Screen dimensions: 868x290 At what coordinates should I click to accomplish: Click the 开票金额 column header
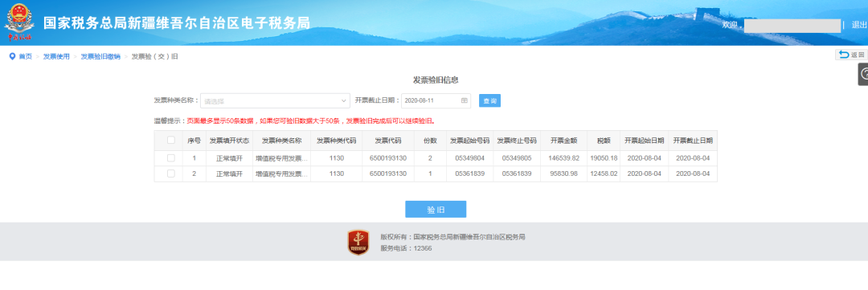563,141
